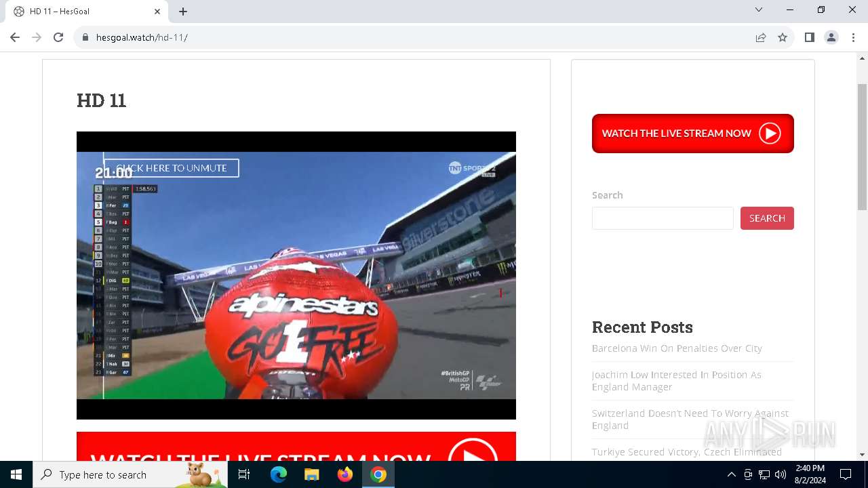Screen dimensions: 868x488
Task: Click the browser back arrow
Action: tap(15, 38)
